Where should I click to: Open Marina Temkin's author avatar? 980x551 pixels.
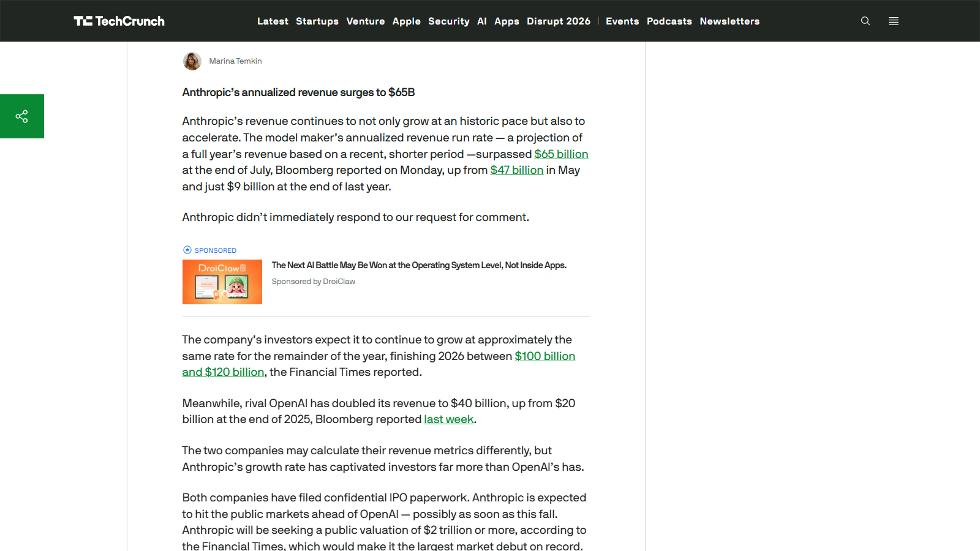point(192,61)
